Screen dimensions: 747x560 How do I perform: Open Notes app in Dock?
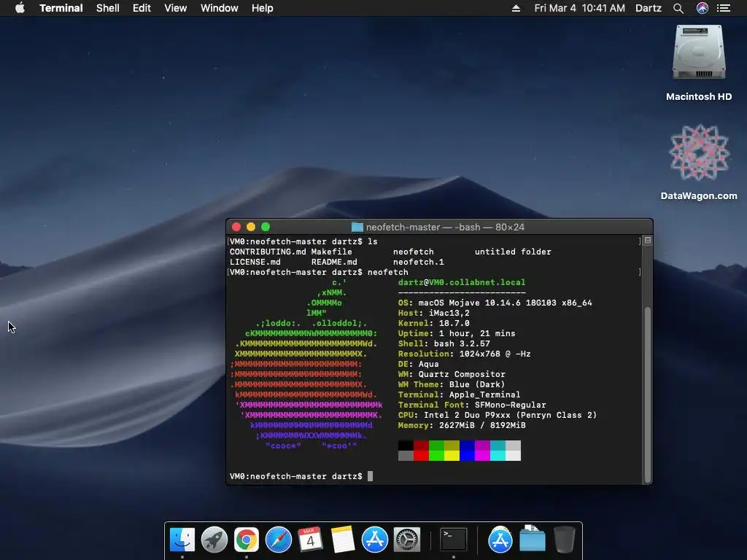(x=343, y=540)
